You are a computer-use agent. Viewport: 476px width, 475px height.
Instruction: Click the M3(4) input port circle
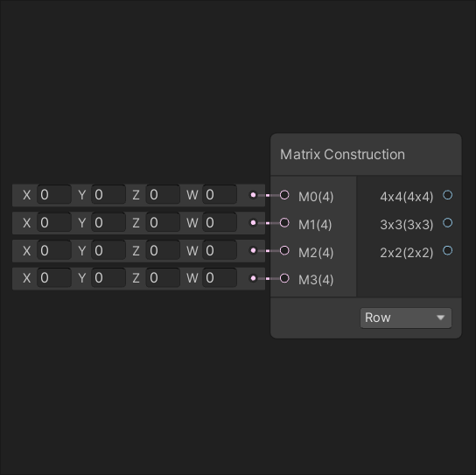(x=284, y=278)
